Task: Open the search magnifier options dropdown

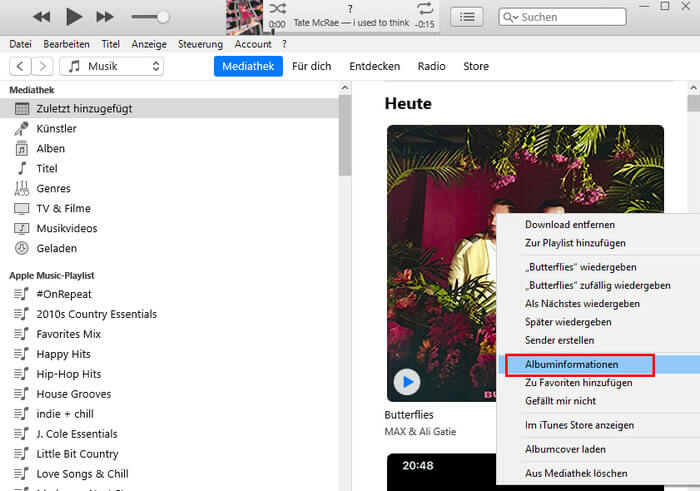Action: [x=510, y=17]
